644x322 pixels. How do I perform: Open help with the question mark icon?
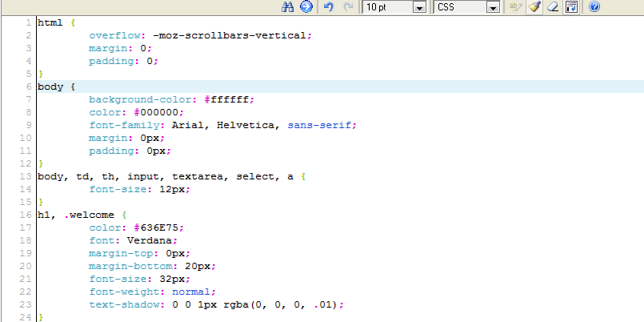coord(594,7)
